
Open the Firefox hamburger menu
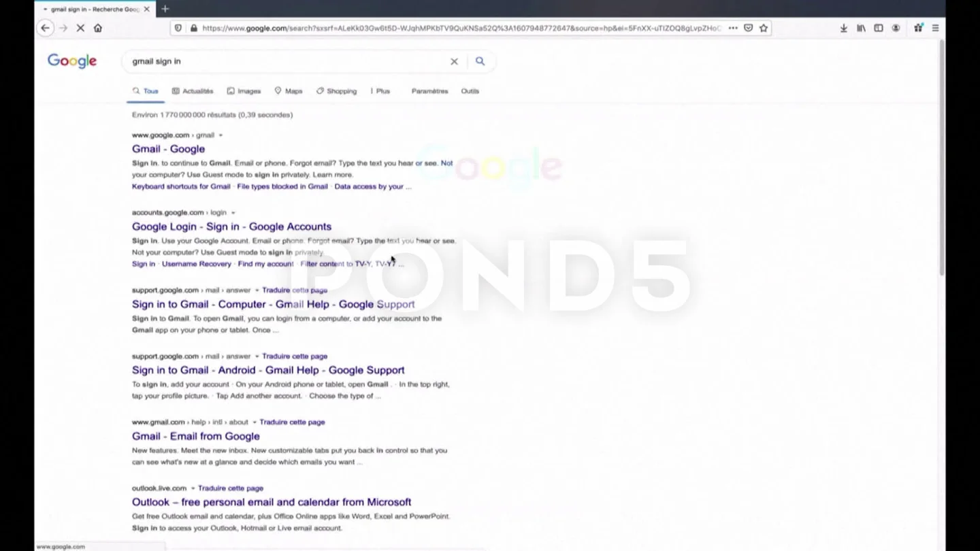tap(935, 28)
